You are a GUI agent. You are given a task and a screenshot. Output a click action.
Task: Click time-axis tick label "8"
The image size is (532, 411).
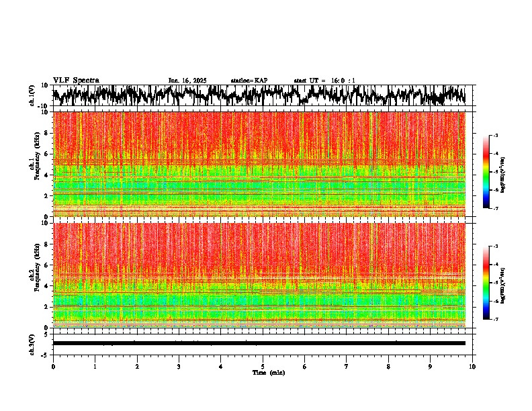coord(388,367)
